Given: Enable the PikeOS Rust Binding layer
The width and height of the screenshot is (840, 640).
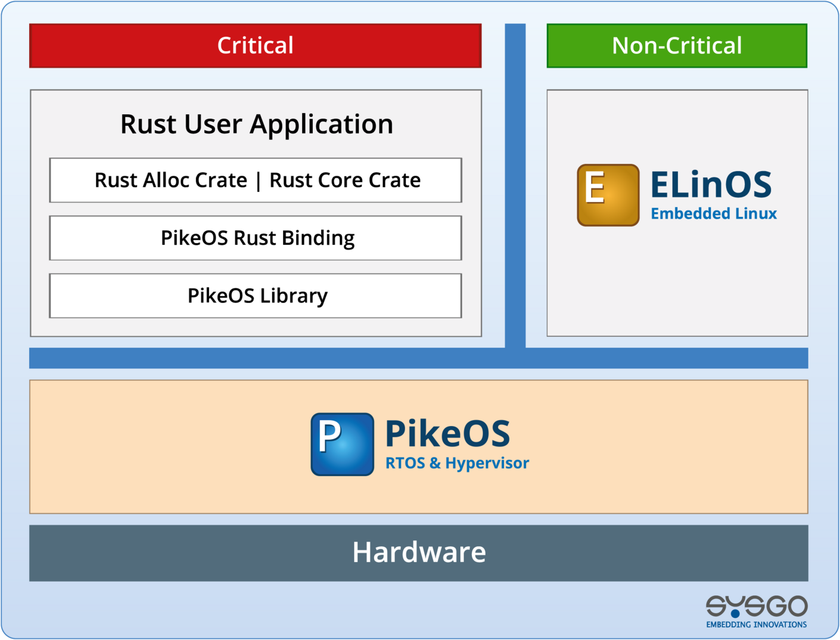Looking at the screenshot, I should [255, 238].
